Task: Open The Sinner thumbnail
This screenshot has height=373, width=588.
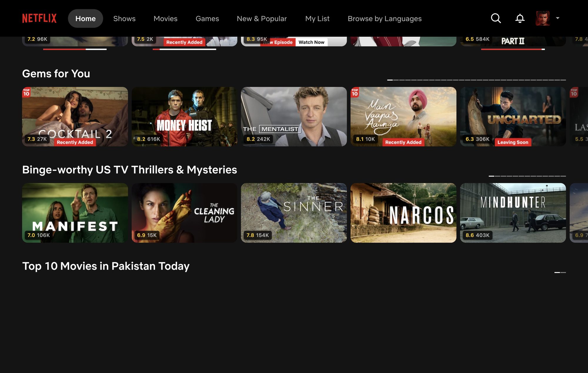Action: 294,213
